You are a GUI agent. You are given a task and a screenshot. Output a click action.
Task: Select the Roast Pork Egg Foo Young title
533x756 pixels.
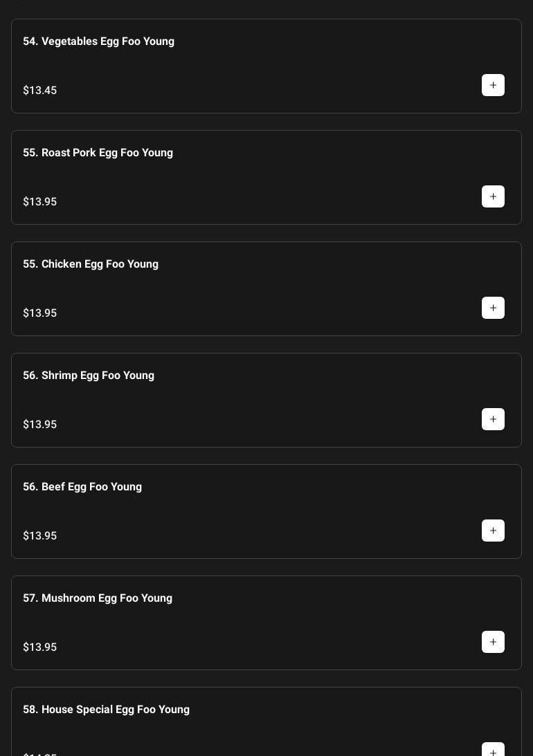coord(98,153)
